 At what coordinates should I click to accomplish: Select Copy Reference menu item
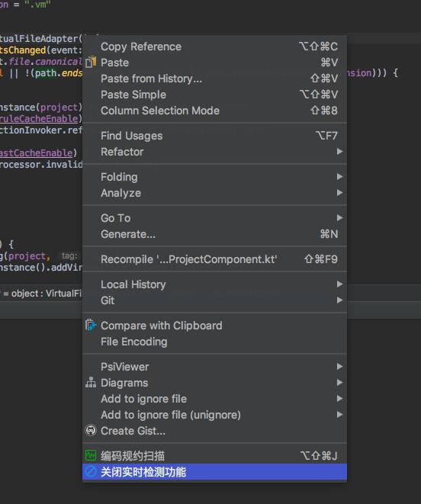(214, 47)
